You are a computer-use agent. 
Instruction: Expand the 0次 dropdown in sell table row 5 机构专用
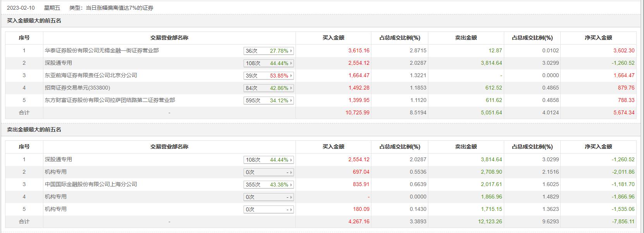tap(268, 209)
